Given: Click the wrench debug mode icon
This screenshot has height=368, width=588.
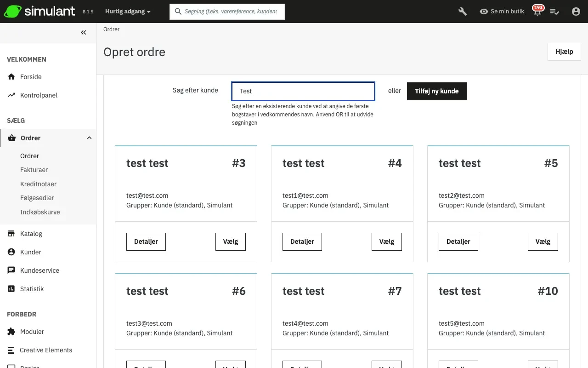Looking at the screenshot, I should (463, 11).
